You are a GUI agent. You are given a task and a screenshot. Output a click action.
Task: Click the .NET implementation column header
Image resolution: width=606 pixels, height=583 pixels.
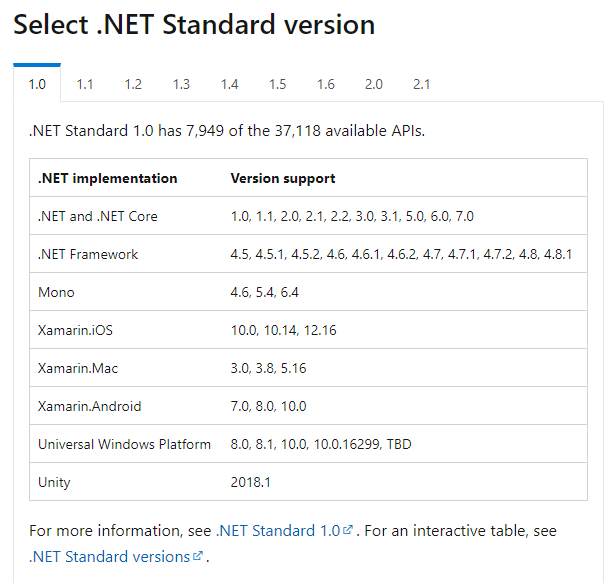(107, 178)
